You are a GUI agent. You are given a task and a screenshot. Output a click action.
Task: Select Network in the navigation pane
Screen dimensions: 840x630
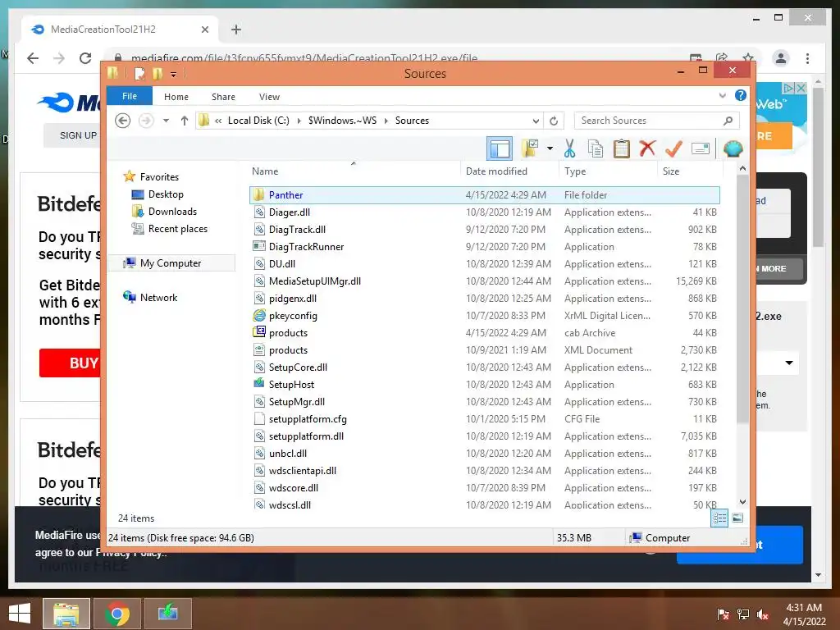pos(158,297)
